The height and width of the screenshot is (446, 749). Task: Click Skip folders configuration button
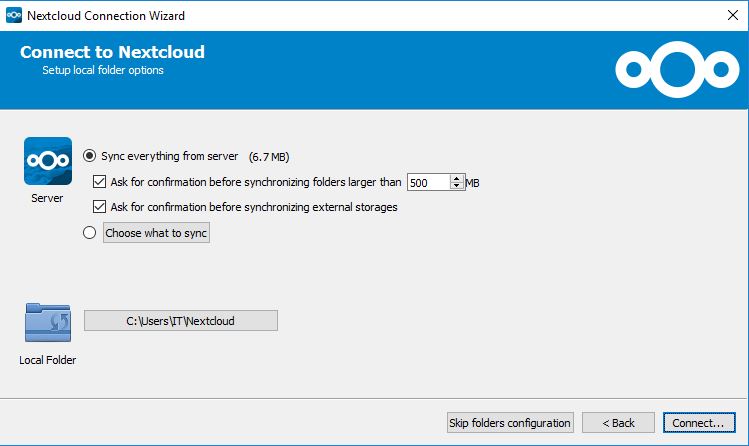[510, 423]
